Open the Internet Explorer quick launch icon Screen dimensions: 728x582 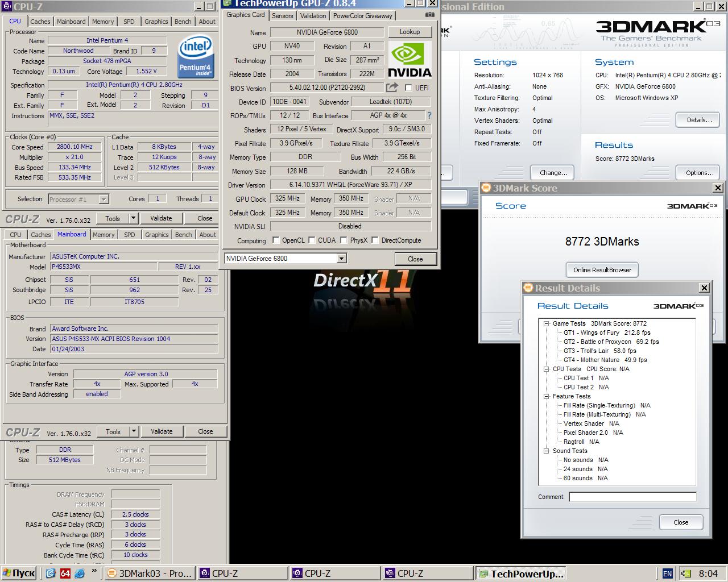pos(80,573)
